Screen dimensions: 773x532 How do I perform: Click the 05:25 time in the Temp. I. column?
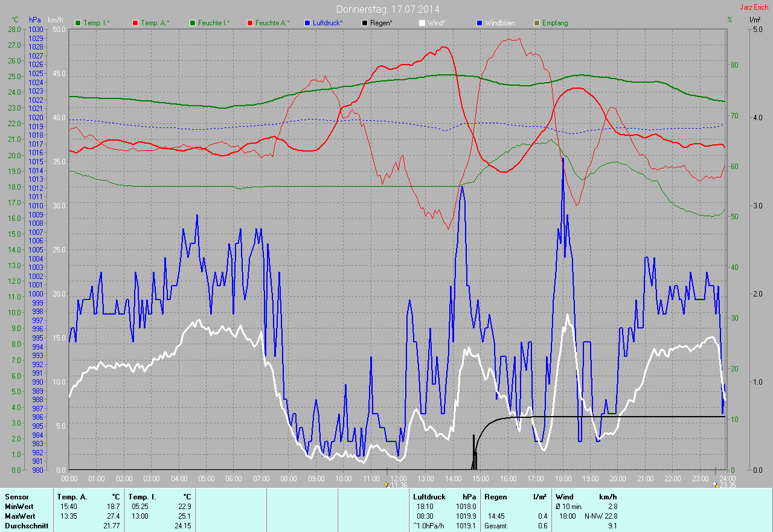[140, 507]
